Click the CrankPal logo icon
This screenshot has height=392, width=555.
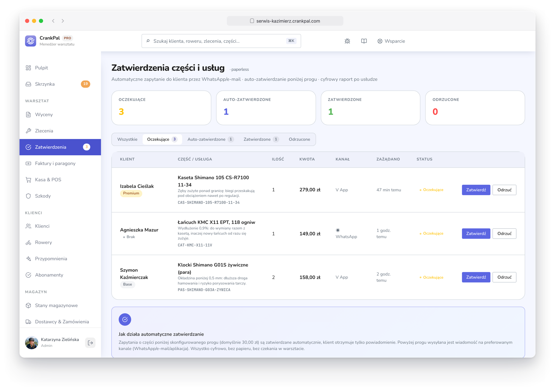click(31, 41)
